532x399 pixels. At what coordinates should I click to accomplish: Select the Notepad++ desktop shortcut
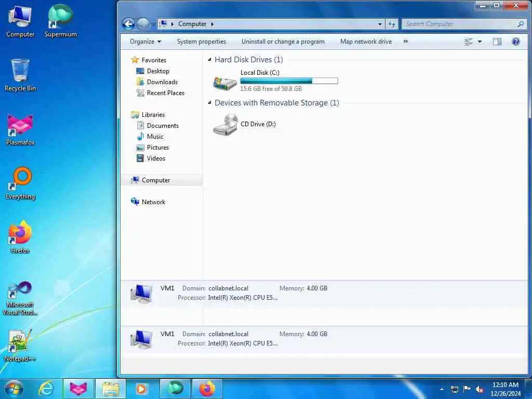(x=20, y=345)
